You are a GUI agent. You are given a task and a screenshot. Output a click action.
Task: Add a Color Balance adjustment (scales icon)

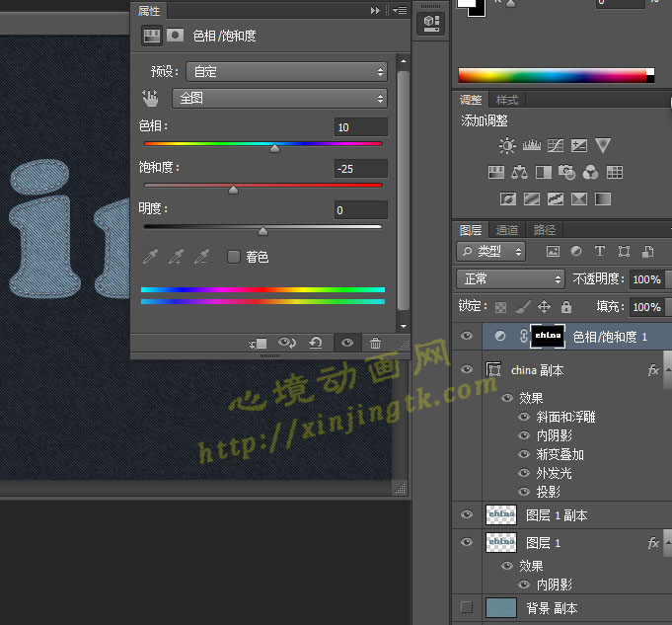[520, 173]
